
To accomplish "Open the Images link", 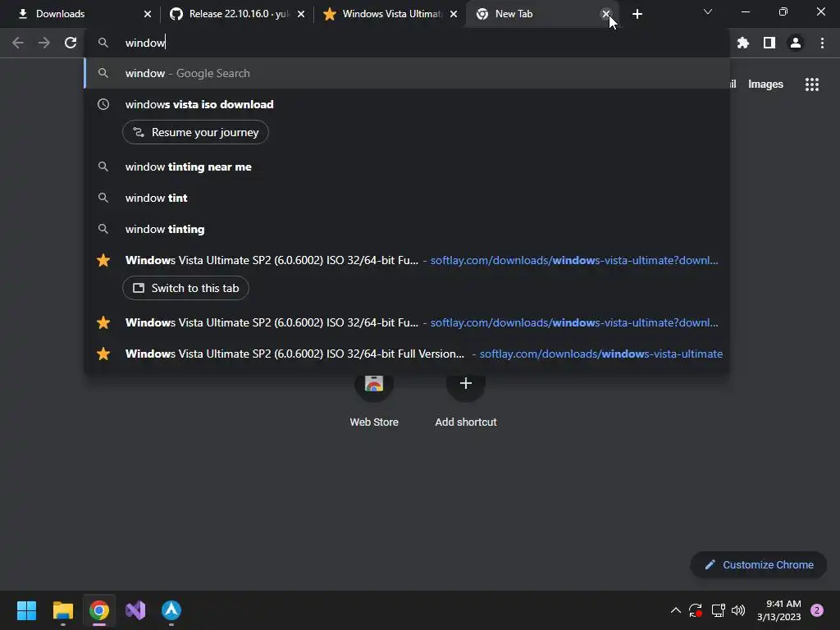I will [765, 84].
